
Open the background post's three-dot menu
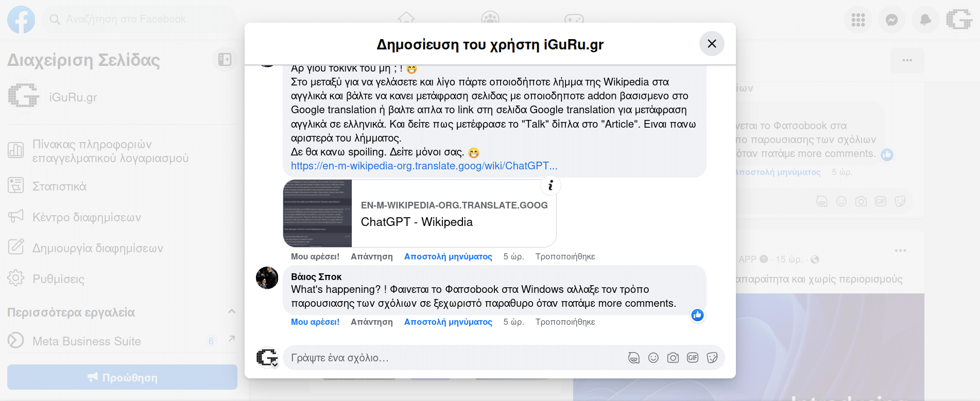tap(901, 251)
